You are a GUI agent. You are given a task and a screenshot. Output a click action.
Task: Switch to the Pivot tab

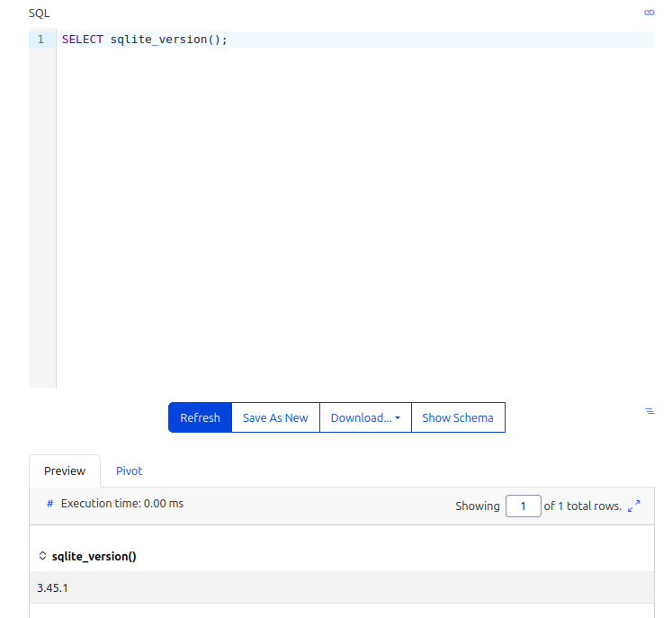[129, 471]
